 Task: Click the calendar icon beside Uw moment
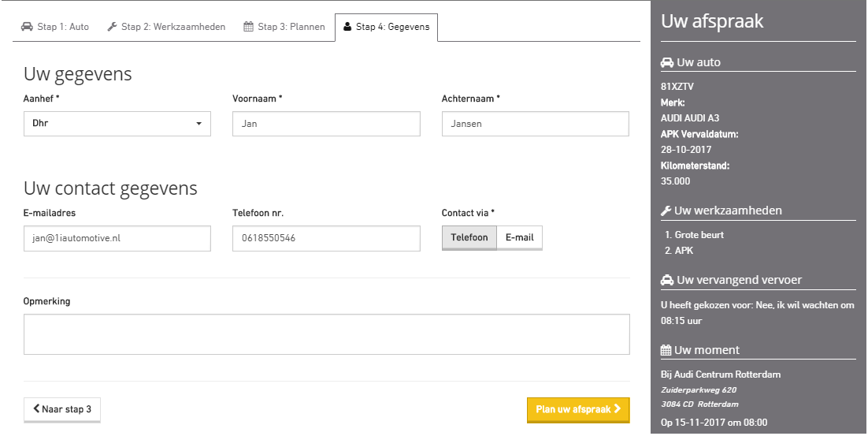[x=666, y=350]
